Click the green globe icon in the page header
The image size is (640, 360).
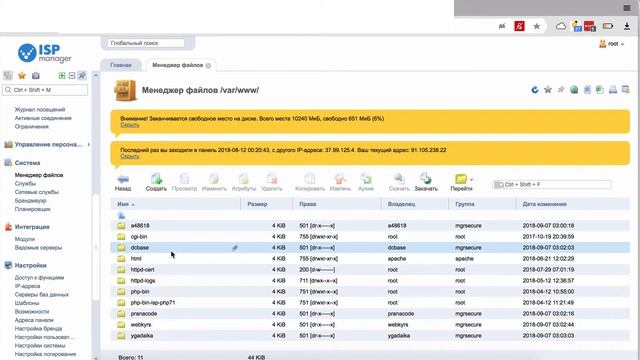574,90
